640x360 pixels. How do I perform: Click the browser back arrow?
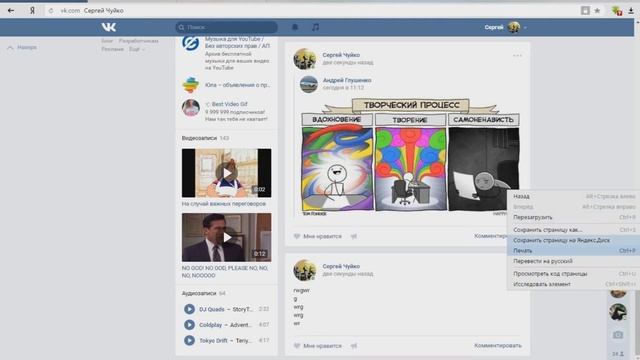[11, 11]
